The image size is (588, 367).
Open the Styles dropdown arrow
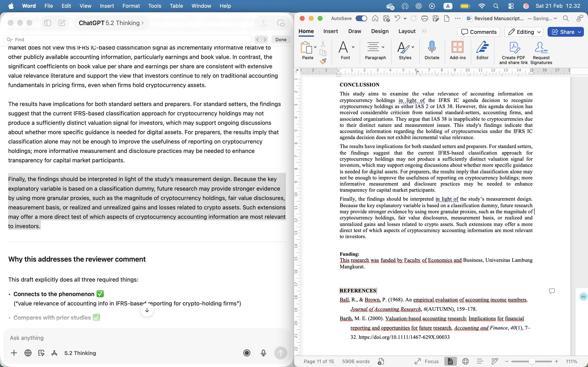pos(413,47)
